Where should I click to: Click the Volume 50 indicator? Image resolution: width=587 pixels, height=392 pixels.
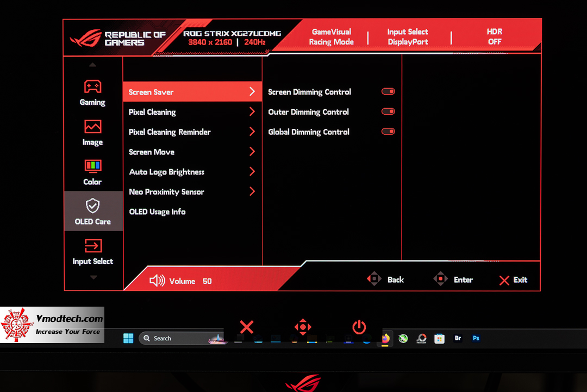(x=190, y=281)
